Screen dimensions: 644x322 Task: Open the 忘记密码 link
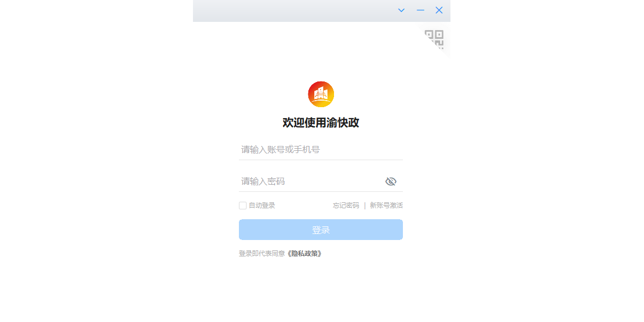346,206
